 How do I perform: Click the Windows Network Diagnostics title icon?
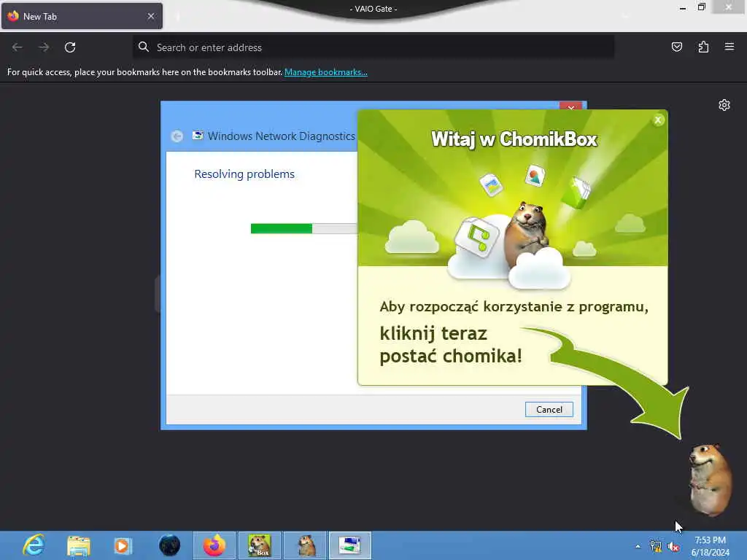[x=198, y=136]
